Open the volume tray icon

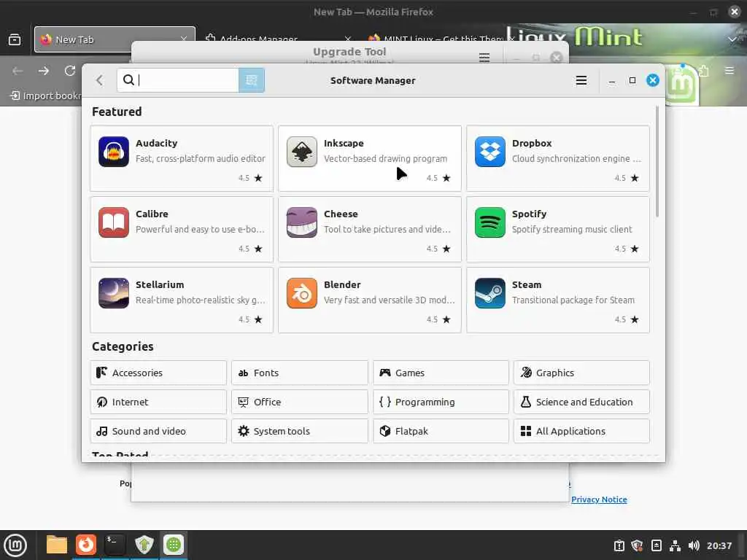(x=694, y=545)
